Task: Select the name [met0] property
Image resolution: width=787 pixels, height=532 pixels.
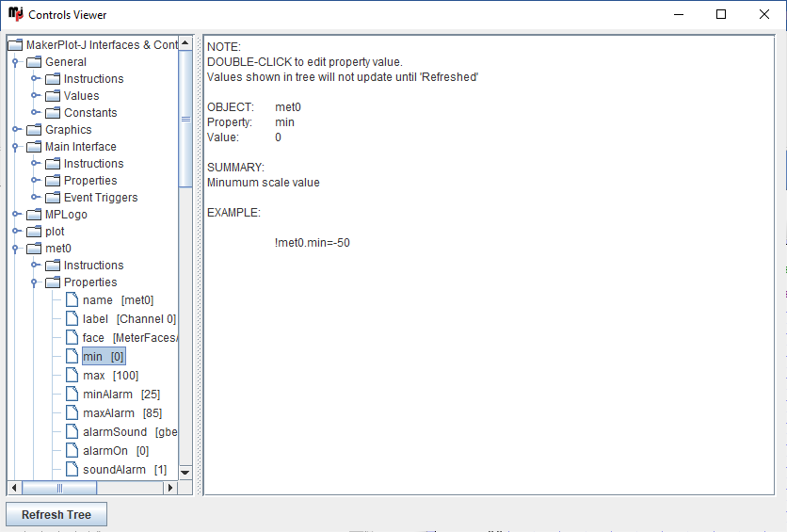Action: coord(118,300)
